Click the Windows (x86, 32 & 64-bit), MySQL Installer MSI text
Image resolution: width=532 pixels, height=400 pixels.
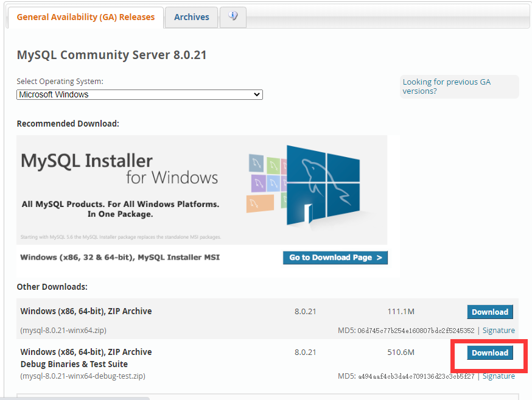tap(120, 257)
